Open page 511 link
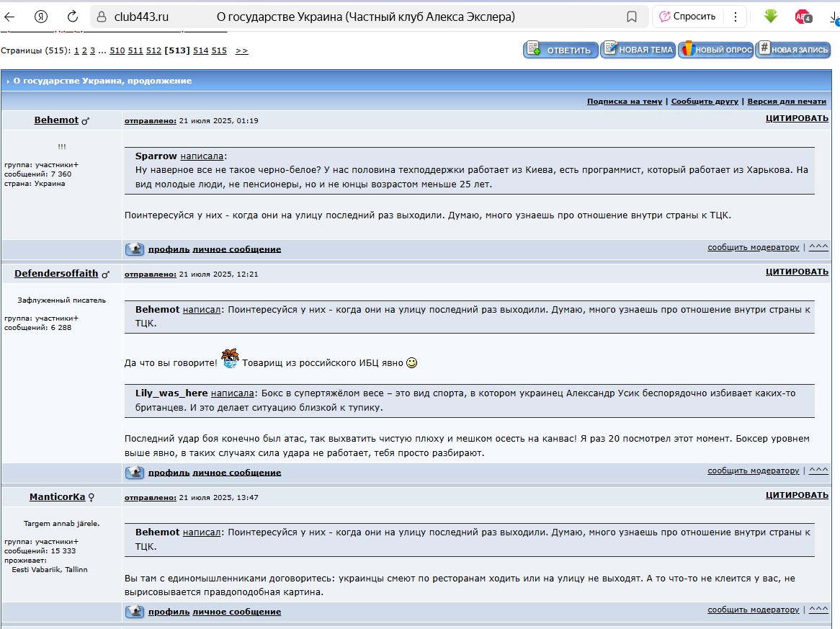This screenshot has height=629, width=840. tap(135, 51)
